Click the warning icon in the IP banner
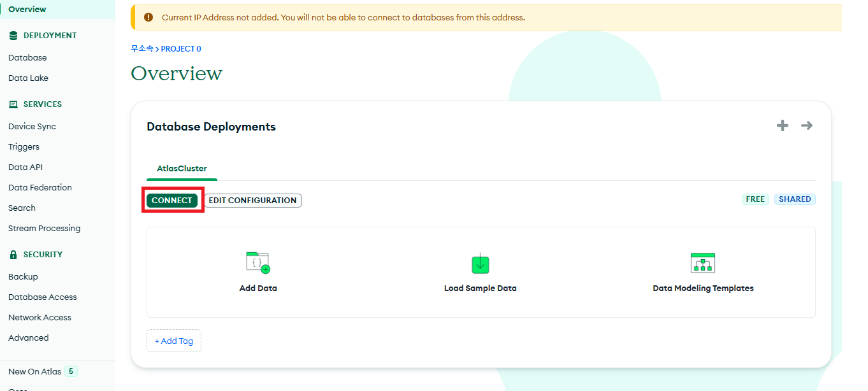 148,17
